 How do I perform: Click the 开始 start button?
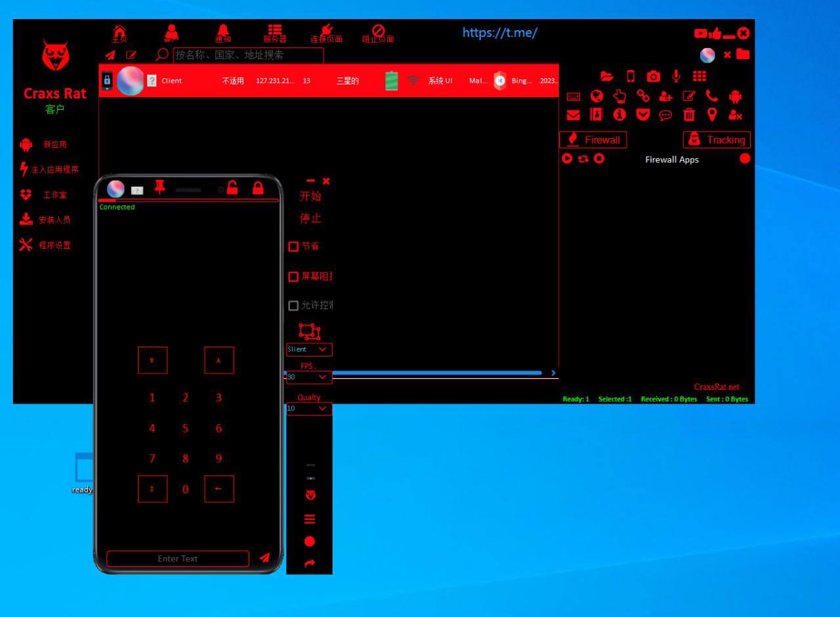pyautogui.click(x=310, y=196)
